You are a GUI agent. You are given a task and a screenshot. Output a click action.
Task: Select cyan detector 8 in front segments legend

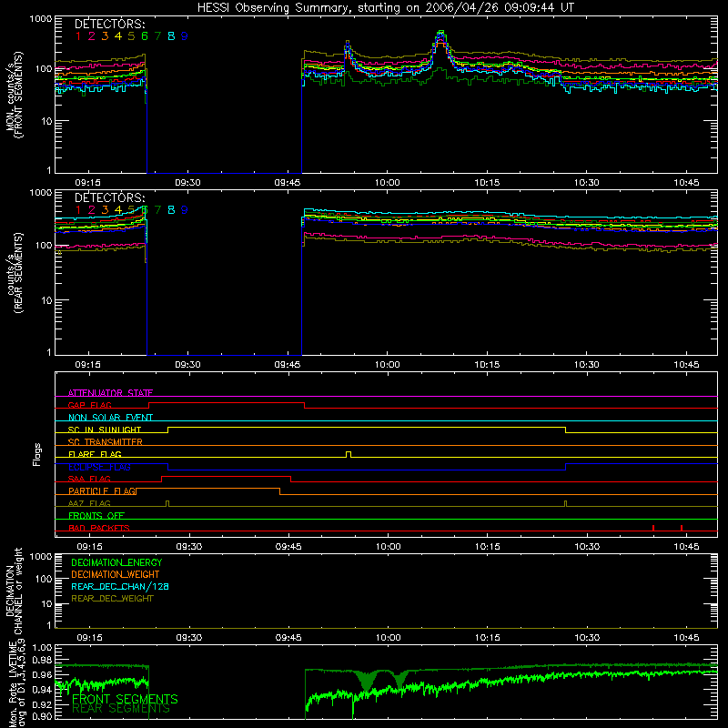(x=171, y=36)
